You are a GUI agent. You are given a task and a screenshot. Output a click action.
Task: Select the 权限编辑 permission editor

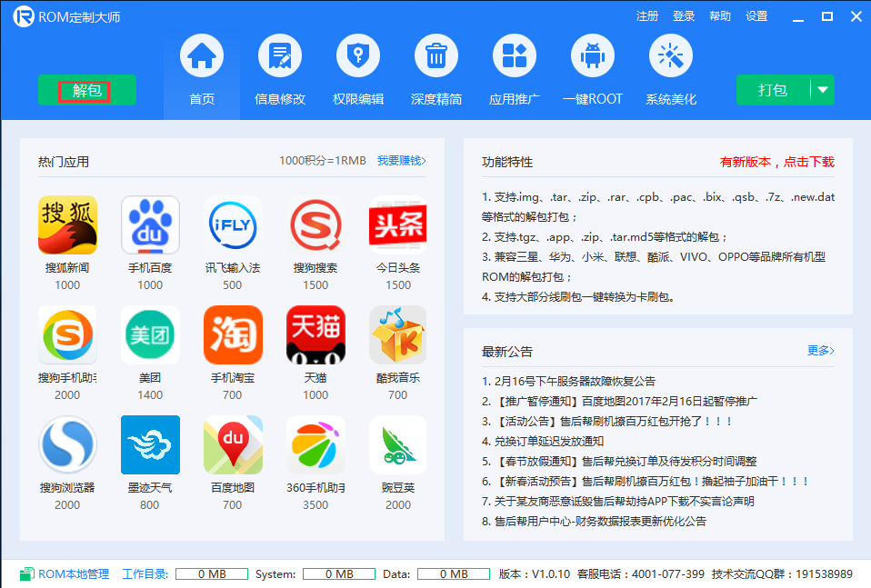pyautogui.click(x=357, y=70)
